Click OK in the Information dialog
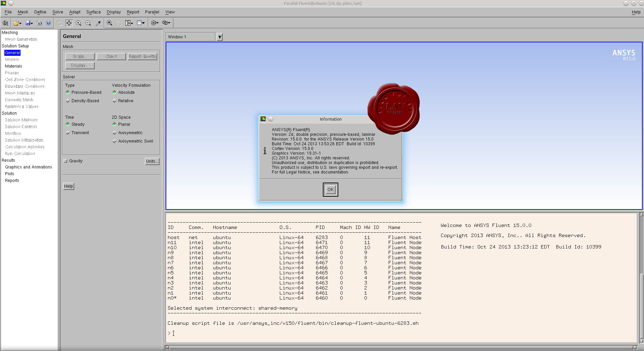Screen dimensions: 644x351 330,190
